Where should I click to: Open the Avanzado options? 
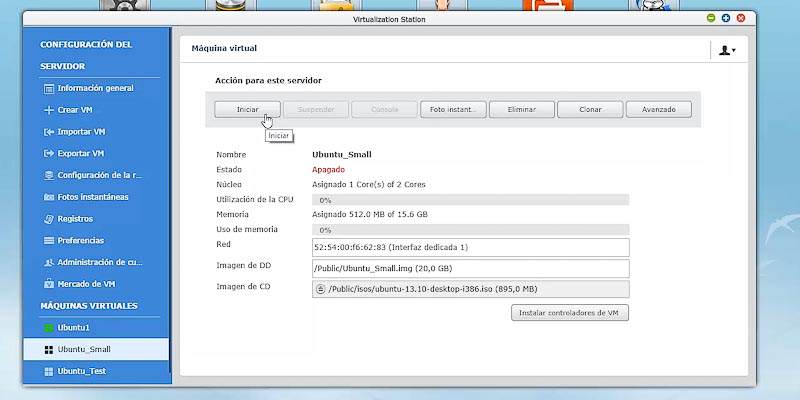coord(659,109)
